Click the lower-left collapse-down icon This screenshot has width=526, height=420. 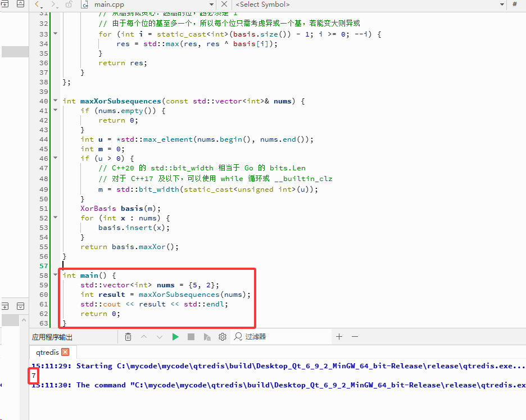click(20, 306)
